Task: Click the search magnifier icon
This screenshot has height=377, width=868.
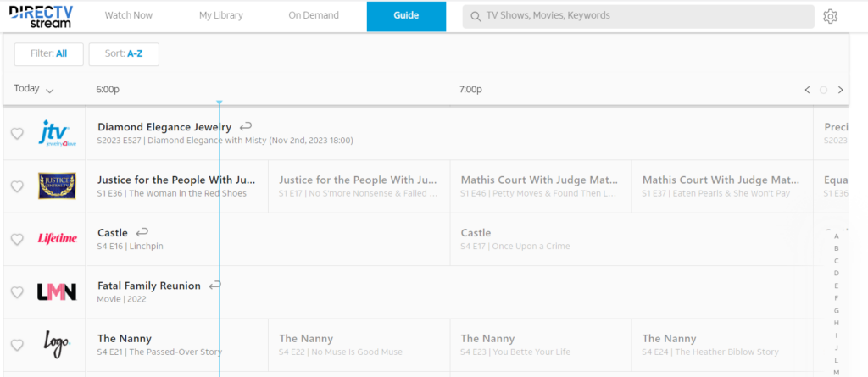Action: point(475,17)
